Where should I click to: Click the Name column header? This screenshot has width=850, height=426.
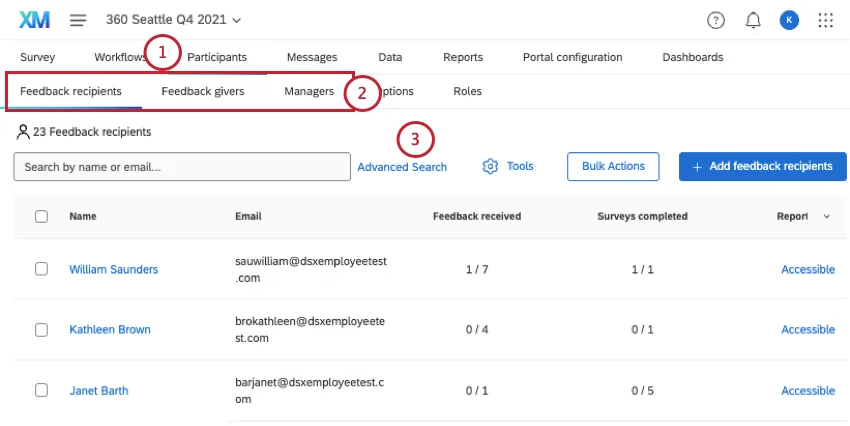pyautogui.click(x=83, y=216)
